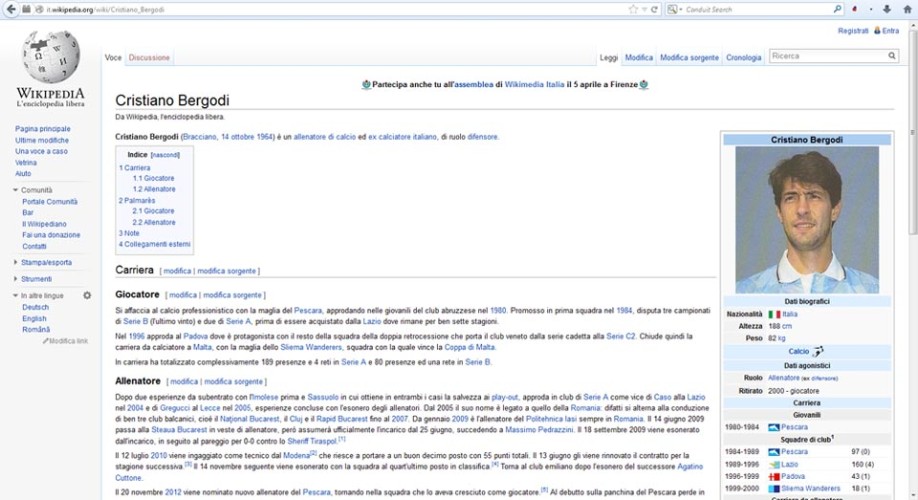
Task: Switch to the Română language version
Action: point(36,330)
